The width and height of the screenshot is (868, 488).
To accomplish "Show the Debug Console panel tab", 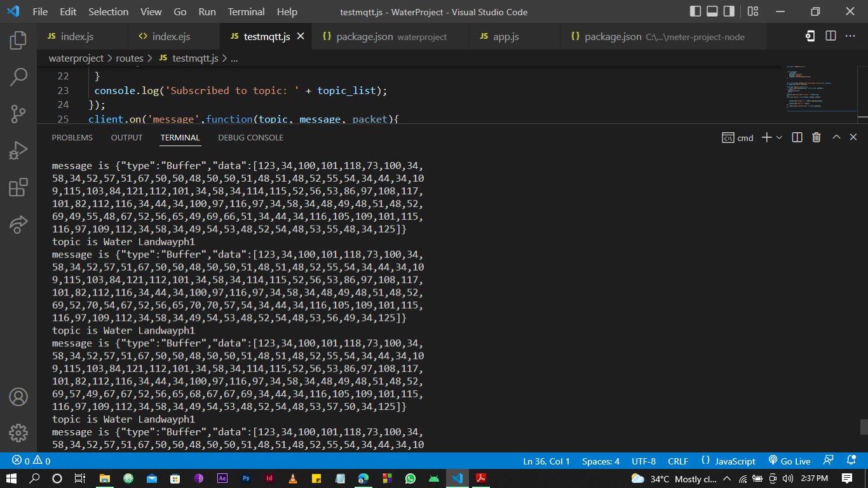I will click(250, 137).
